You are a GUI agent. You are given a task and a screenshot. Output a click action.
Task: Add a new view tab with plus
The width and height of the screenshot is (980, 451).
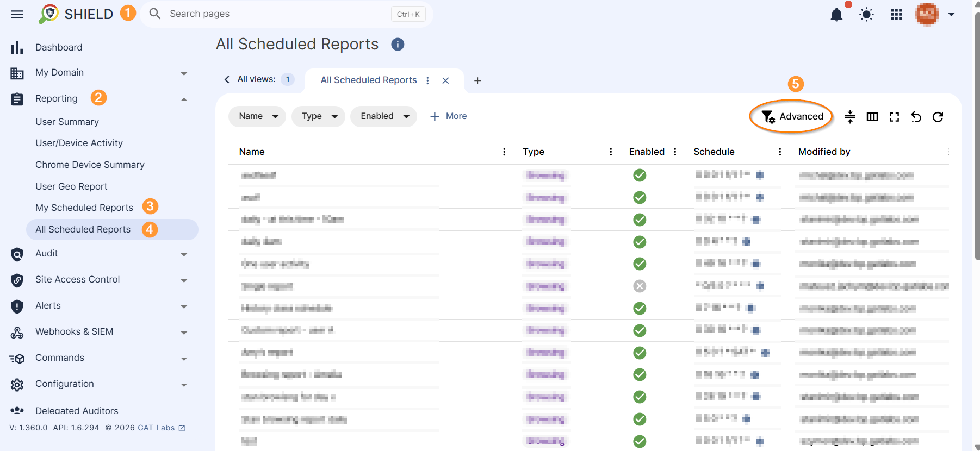[477, 80]
